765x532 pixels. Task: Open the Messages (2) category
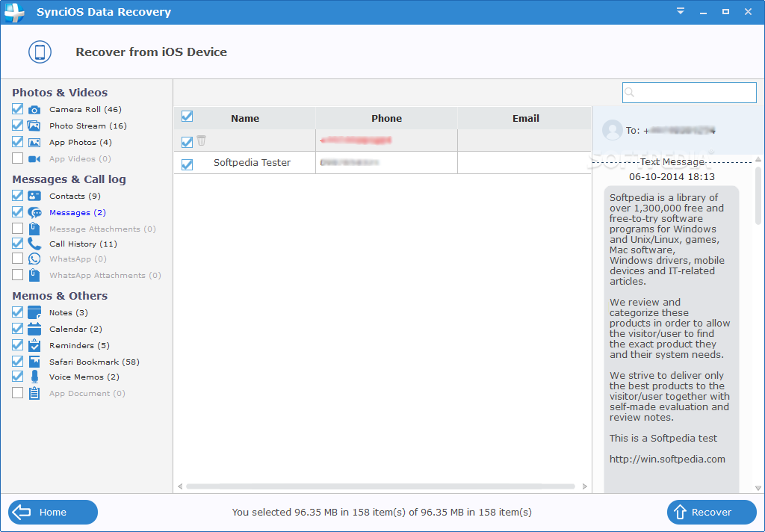point(78,213)
